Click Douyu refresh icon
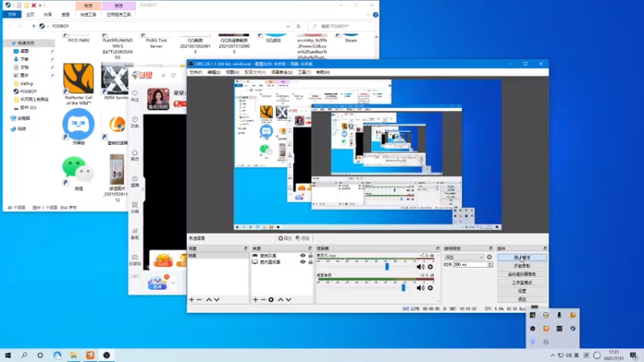The height and width of the screenshot is (362, 644). click(x=173, y=76)
